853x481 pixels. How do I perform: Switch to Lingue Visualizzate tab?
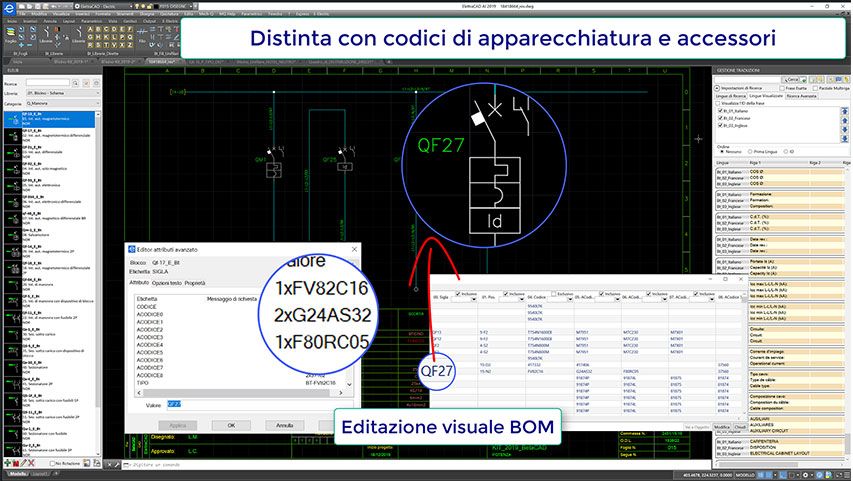[765, 96]
